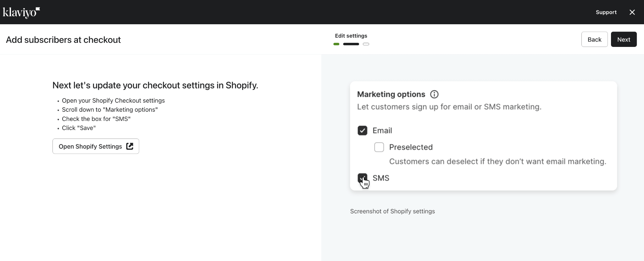The height and width of the screenshot is (261, 644).
Task: Click the "Add subscribers at checkout" title
Action: tap(63, 40)
